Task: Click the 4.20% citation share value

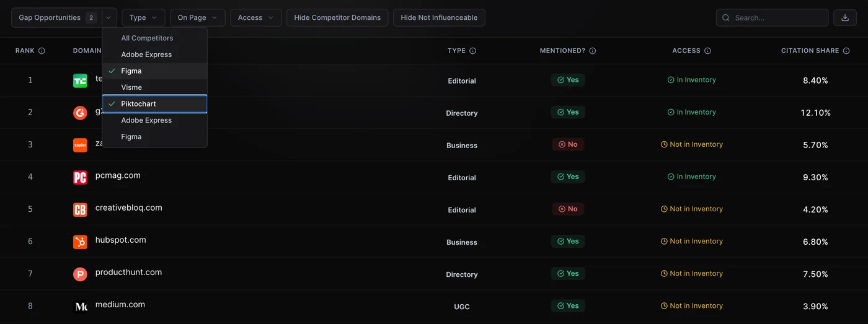Action: pyautogui.click(x=815, y=209)
